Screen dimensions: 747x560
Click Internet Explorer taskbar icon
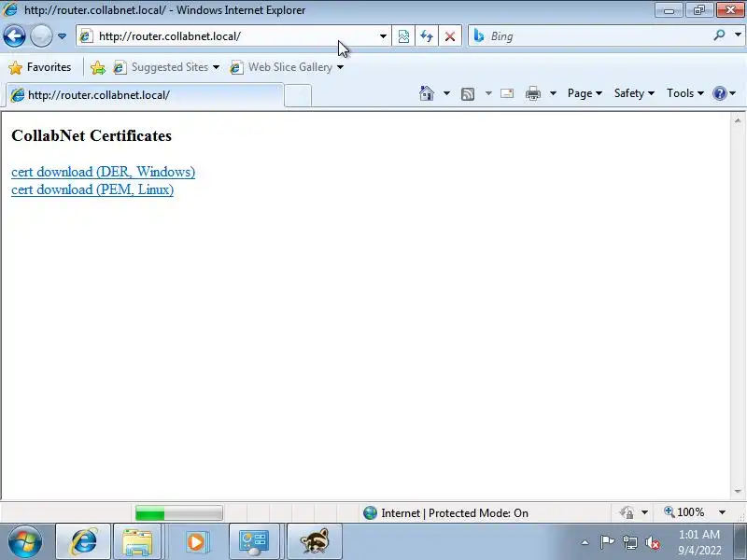point(83,541)
